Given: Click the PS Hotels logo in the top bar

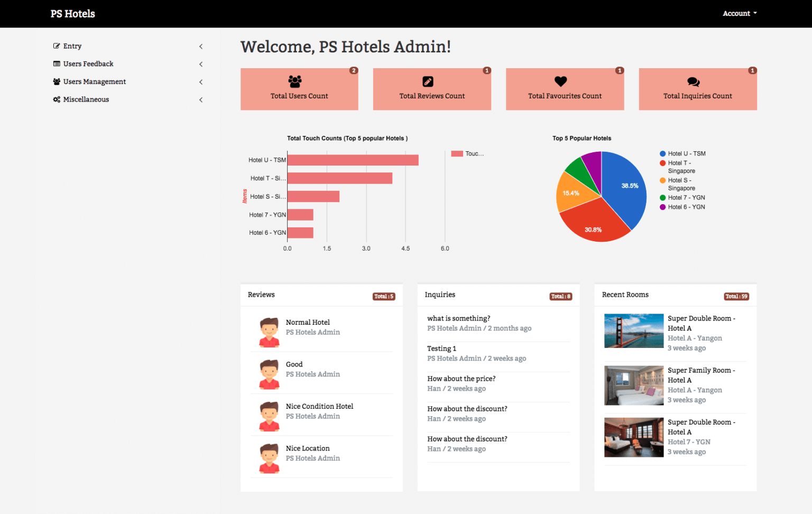Looking at the screenshot, I should pos(72,13).
